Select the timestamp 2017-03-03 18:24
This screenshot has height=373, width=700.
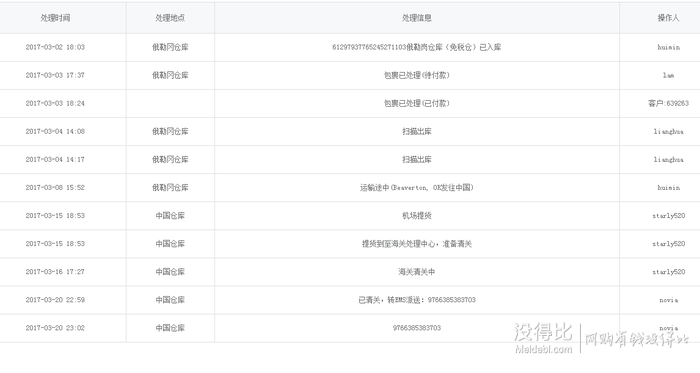[x=55, y=104]
